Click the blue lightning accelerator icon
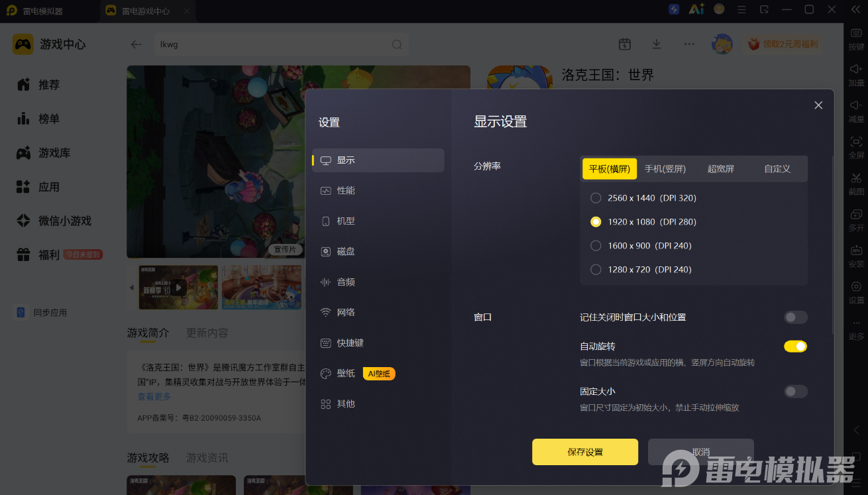This screenshot has height=495, width=868. pos(674,9)
